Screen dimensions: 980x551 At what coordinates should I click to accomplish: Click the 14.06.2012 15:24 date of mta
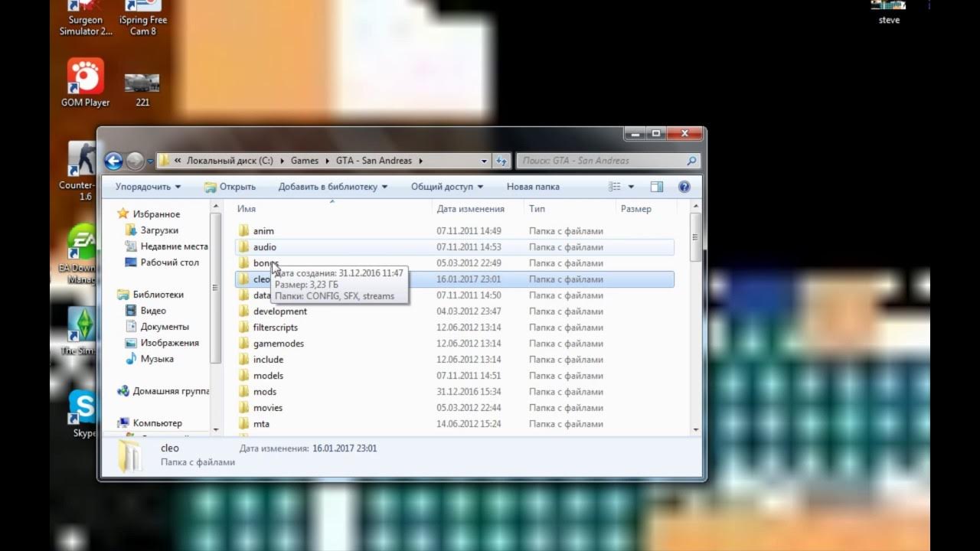pos(469,424)
